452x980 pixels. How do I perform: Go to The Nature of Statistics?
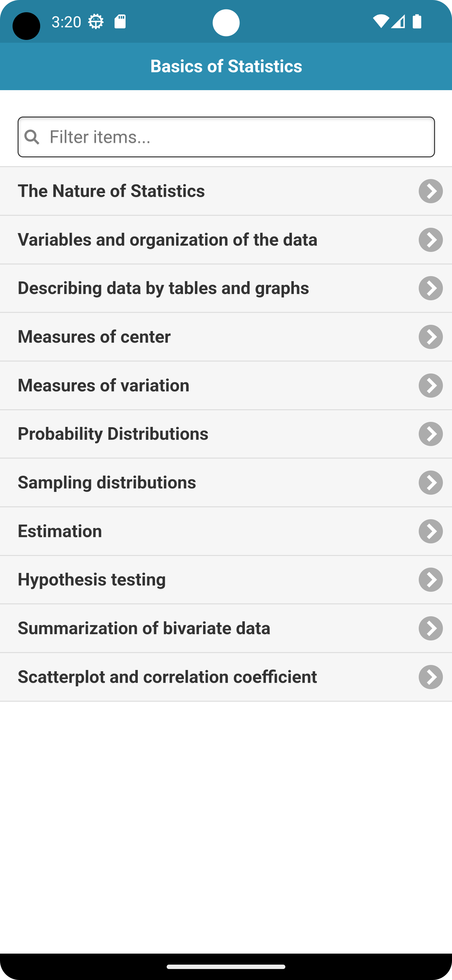pos(226,191)
